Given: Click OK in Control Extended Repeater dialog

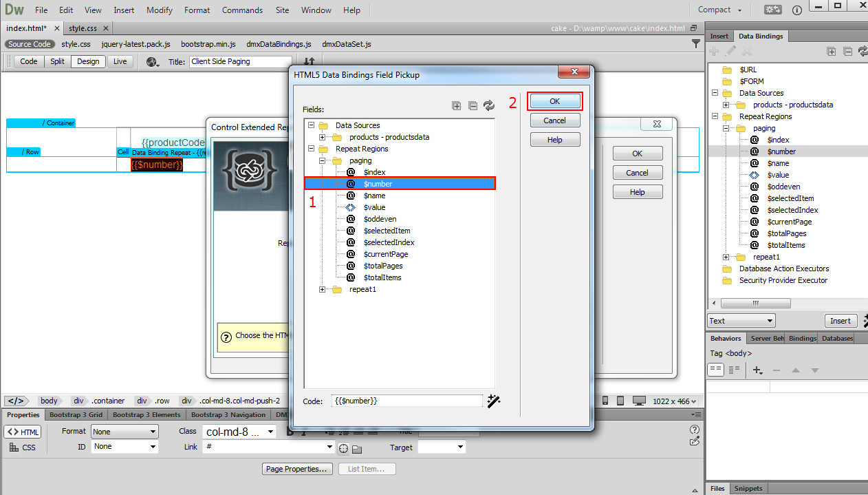Looking at the screenshot, I should tap(638, 154).
